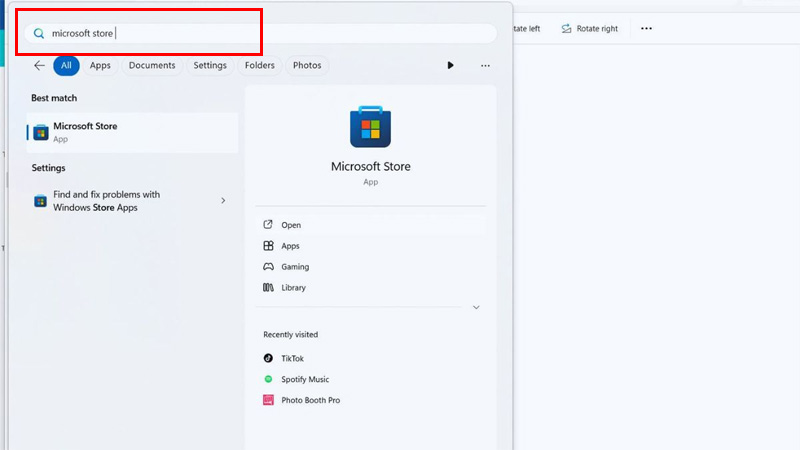Viewport: 800px width, 450px height.
Task: Open the toolbar's three-dot overflow menu
Action: click(646, 28)
